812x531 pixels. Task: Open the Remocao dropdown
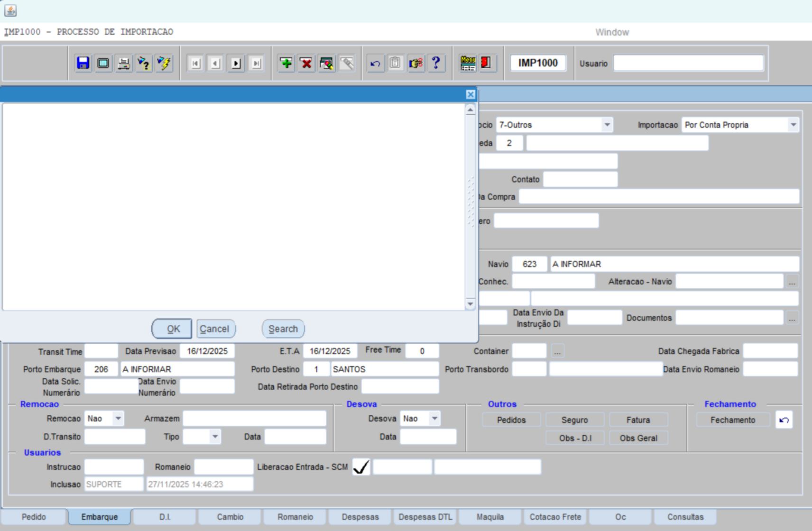118,419
